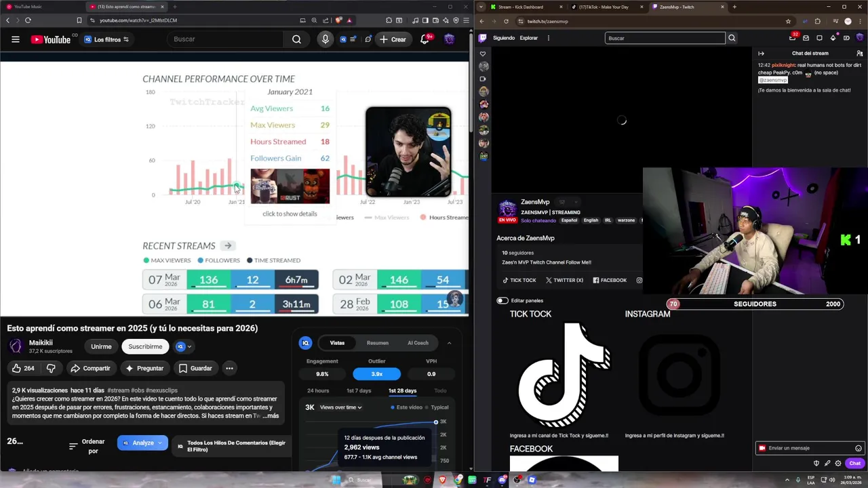Open Twitch user avatar menu
This screenshot has width=868, height=488.
pyautogui.click(x=860, y=38)
